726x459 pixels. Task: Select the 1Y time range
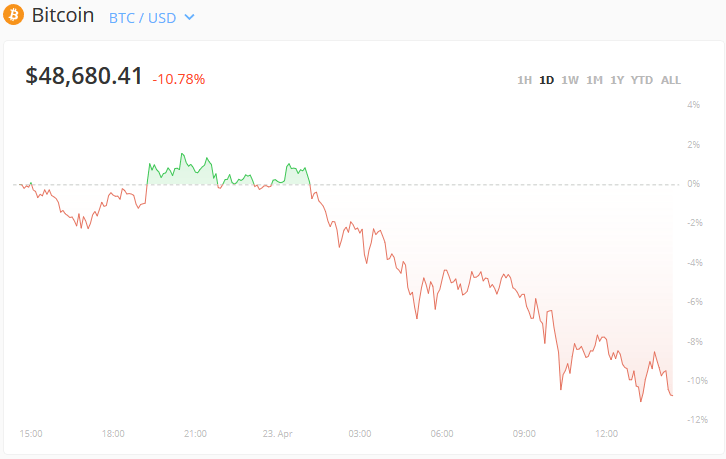(x=617, y=80)
